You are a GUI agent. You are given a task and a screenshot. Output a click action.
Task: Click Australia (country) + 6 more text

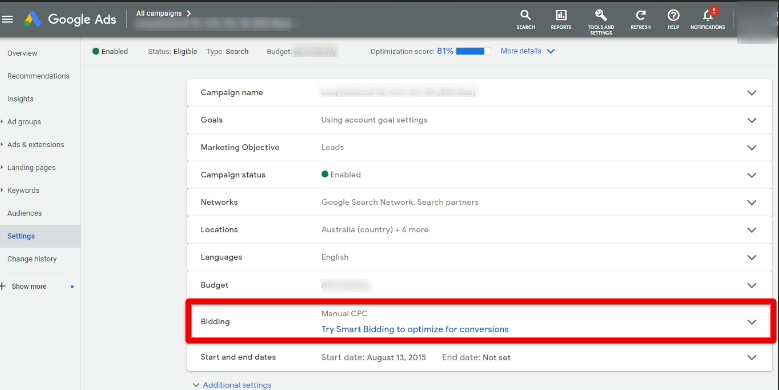[x=375, y=230]
